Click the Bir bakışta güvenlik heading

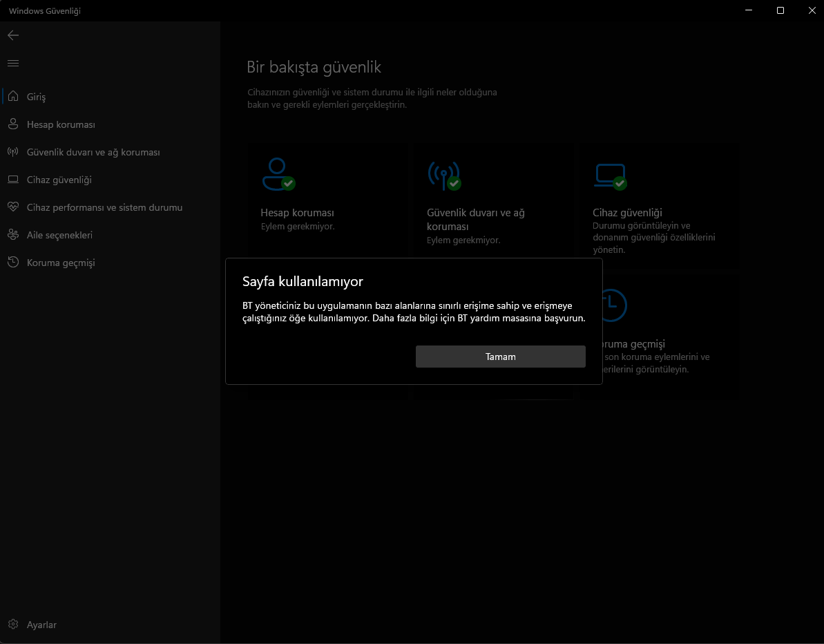click(x=314, y=67)
